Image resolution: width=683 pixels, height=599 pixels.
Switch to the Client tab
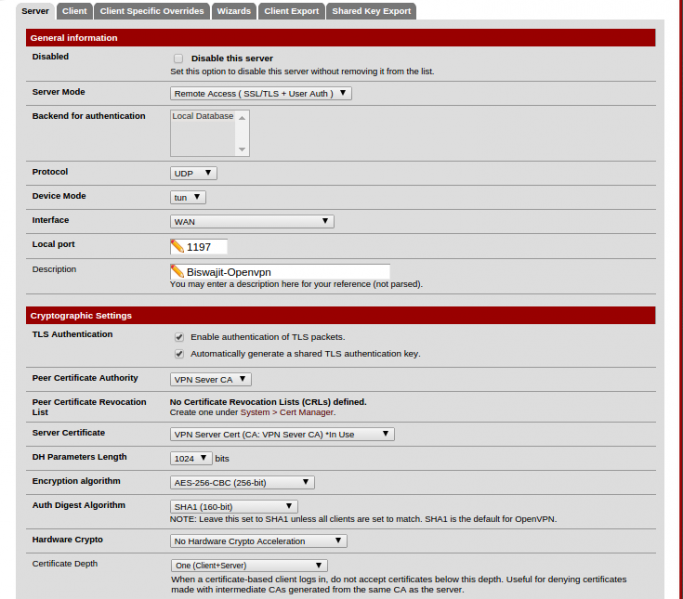74,11
